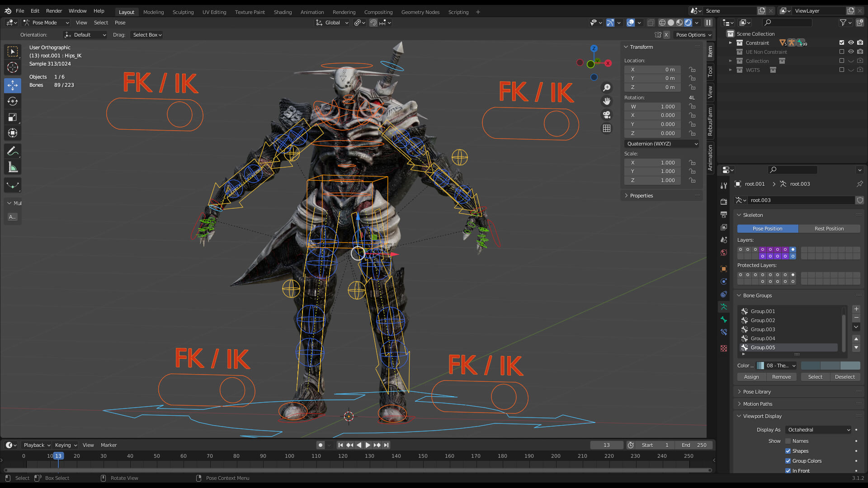Image resolution: width=868 pixels, height=488 pixels.
Task: Add a new bone group with plus
Action: click(856, 309)
